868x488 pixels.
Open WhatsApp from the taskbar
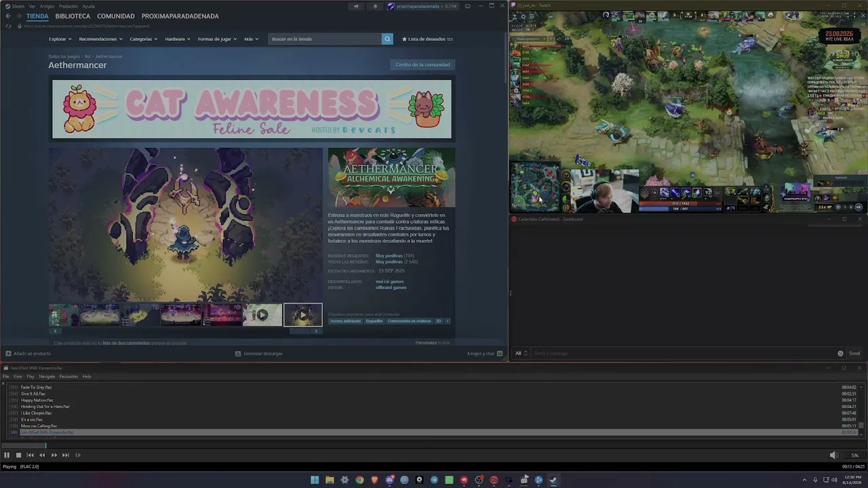tap(449, 480)
